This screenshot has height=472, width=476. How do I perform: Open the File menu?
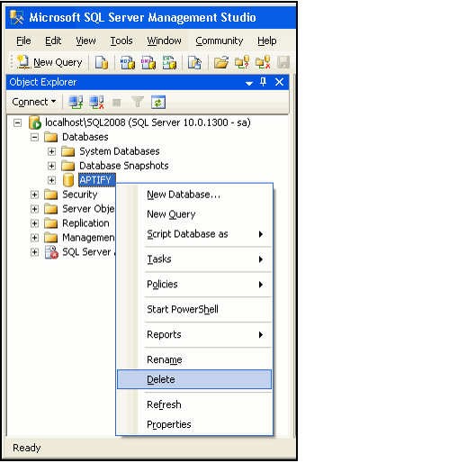23,41
